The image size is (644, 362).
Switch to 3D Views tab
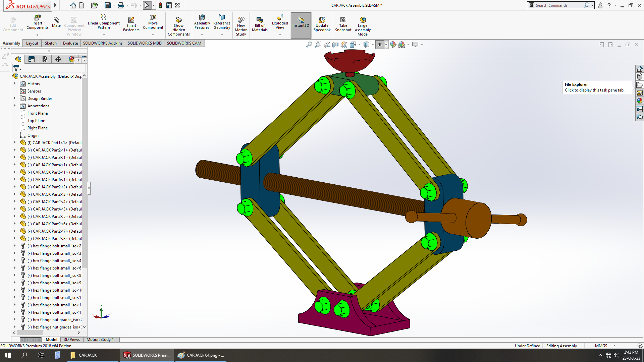(72, 340)
